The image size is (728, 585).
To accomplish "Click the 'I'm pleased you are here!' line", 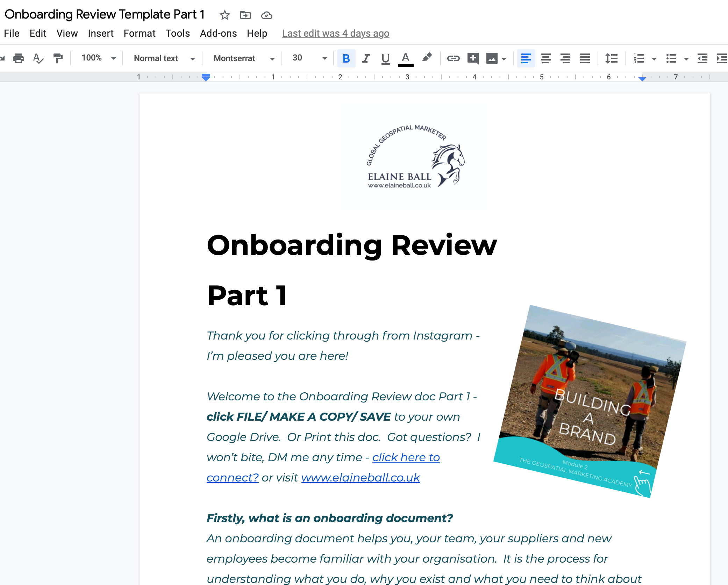I will coord(277,356).
